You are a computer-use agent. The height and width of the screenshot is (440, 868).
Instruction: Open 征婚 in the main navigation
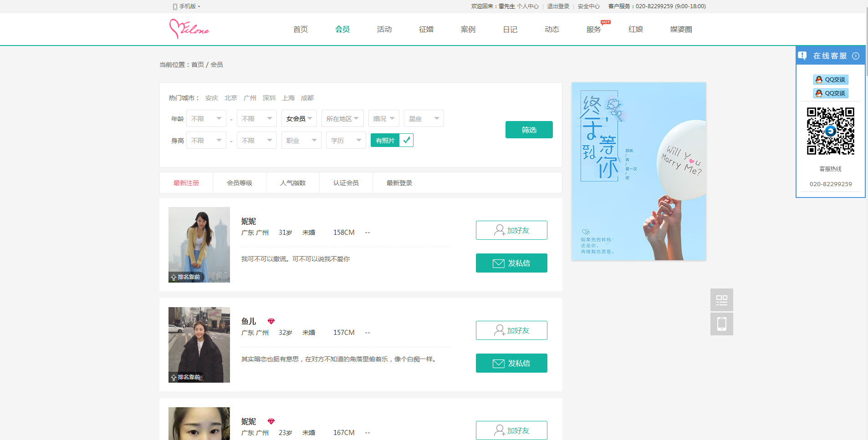[426, 29]
